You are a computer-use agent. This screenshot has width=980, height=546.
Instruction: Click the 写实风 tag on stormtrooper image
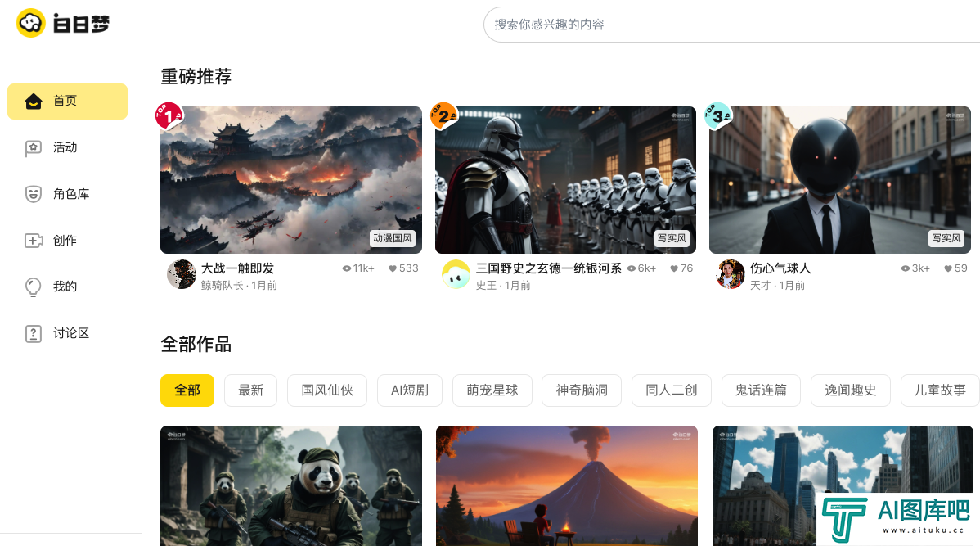[x=672, y=238]
